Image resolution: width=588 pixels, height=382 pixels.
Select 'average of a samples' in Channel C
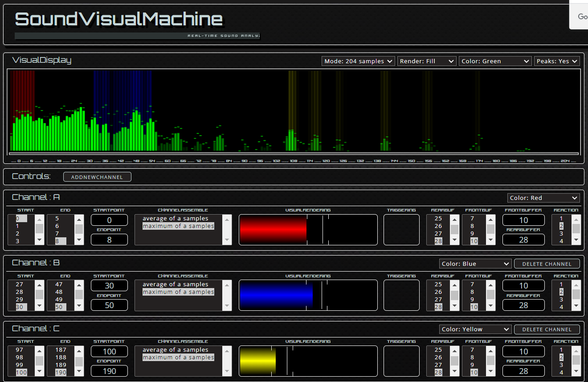coord(176,350)
